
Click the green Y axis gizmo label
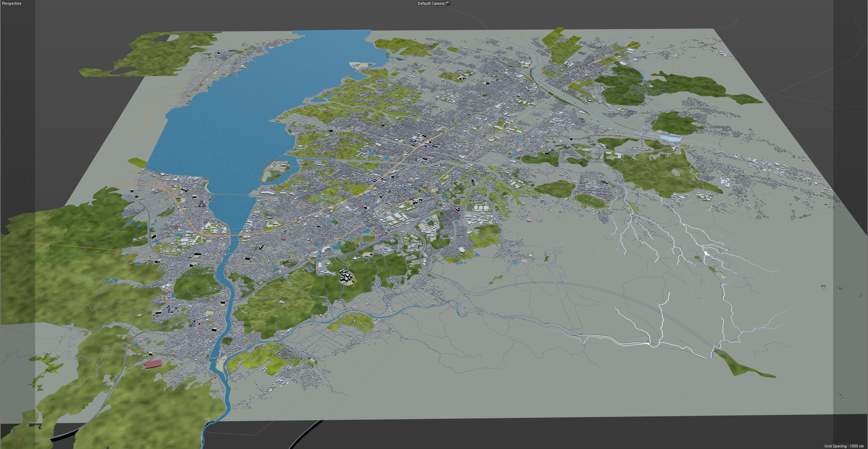tap(12, 431)
